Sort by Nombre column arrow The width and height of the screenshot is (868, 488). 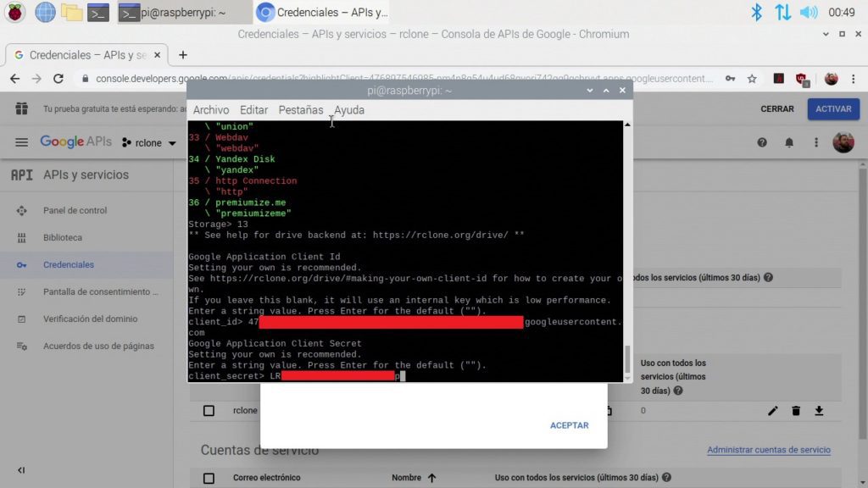tap(431, 478)
